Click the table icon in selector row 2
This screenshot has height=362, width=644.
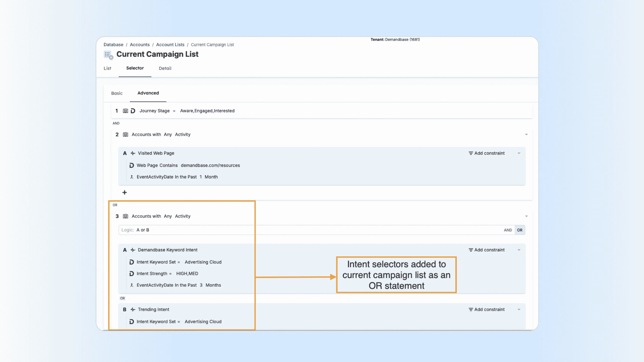click(126, 134)
